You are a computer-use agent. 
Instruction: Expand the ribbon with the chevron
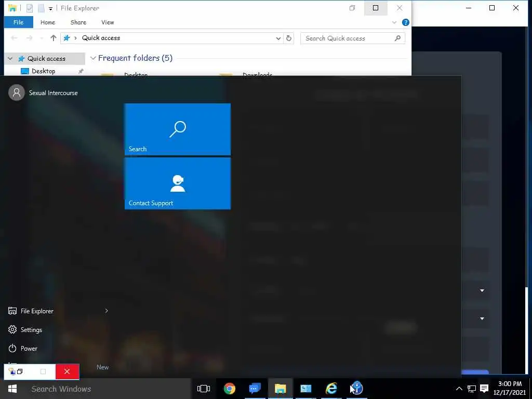394,22
